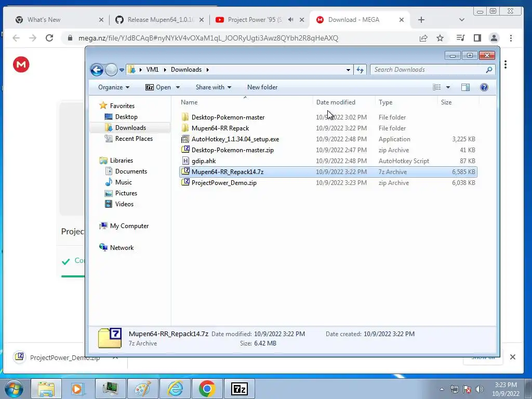This screenshot has width=532, height=399.
Task: Toggle Chrome side panel icon
Action: tap(477, 38)
